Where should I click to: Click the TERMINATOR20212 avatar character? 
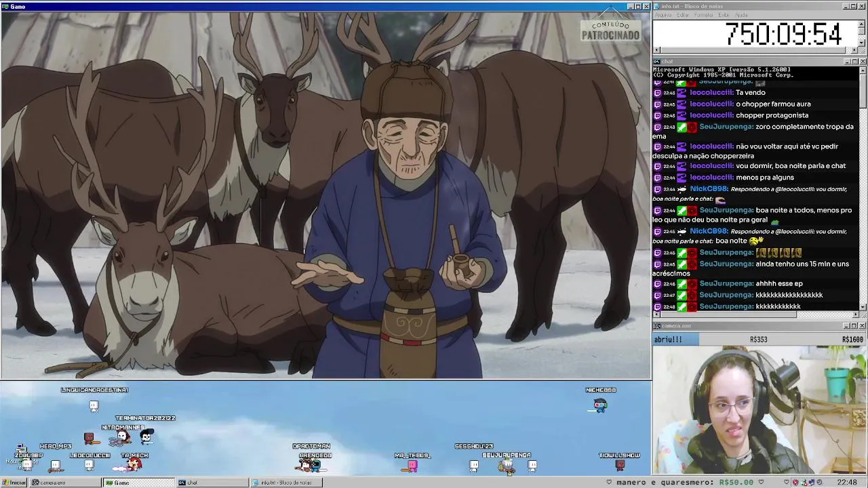click(146, 436)
